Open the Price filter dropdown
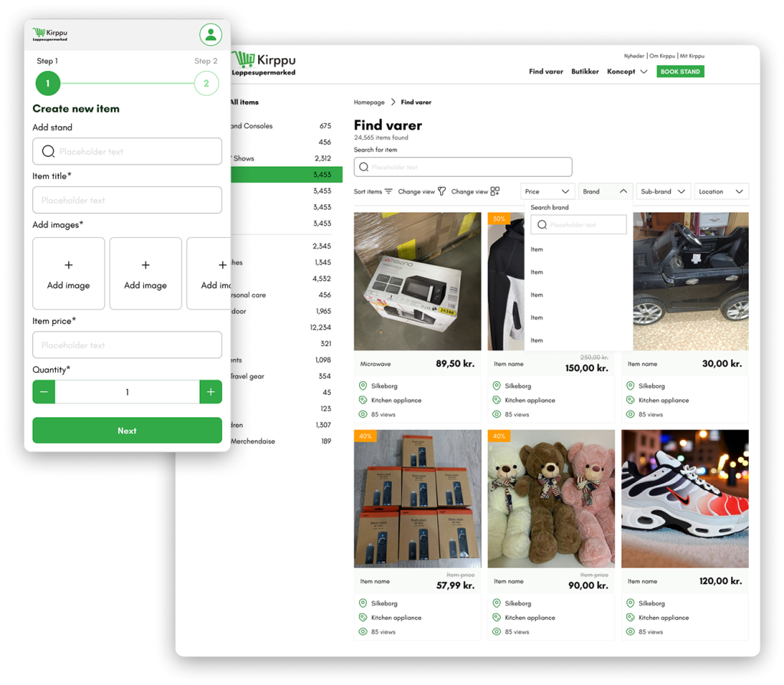784x685 pixels. pyautogui.click(x=547, y=191)
